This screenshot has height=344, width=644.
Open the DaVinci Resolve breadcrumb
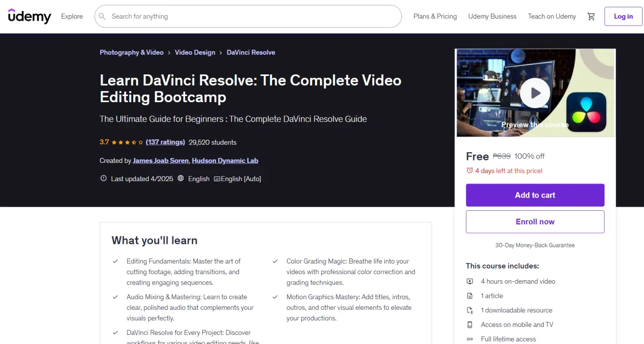point(251,52)
